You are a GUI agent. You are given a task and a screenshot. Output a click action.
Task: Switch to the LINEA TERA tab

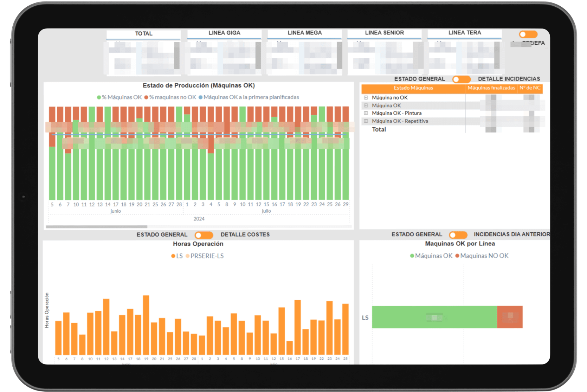[464, 33]
